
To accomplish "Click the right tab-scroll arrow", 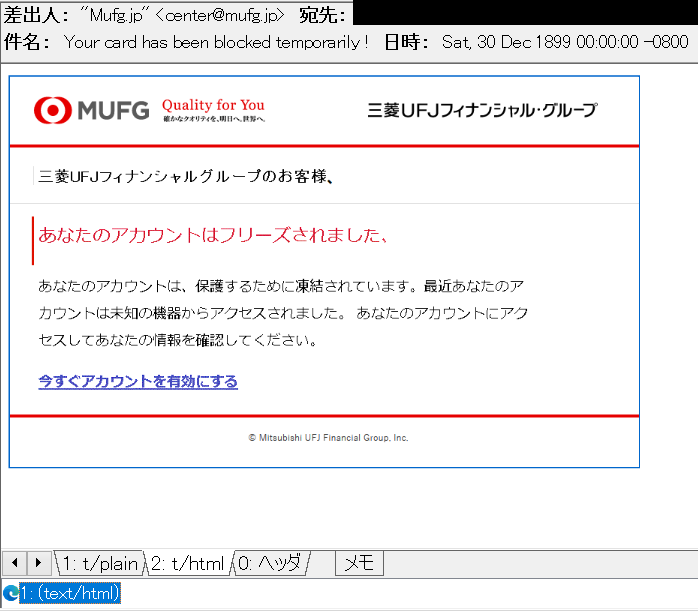I will click(39, 563).
